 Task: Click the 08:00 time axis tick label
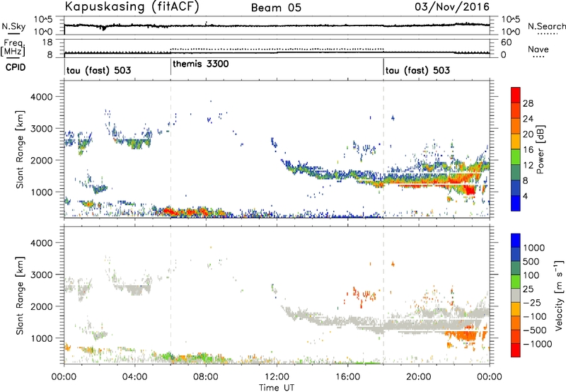point(206,377)
